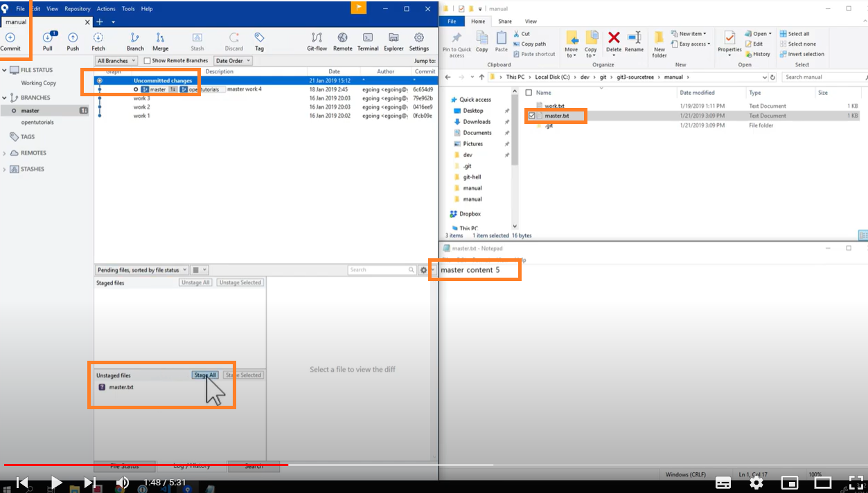Open the All Branches dropdown
The height and width of the screenshot is (493, 868).
point(115,61)
